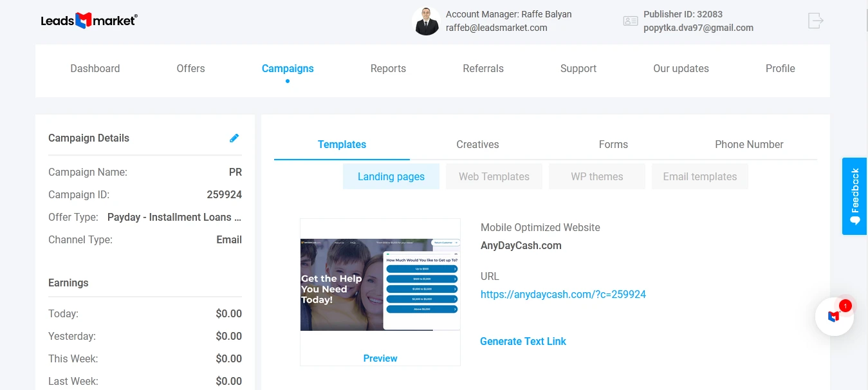The height and width of the screenshot is (390, 868).
Task: Click Account Manager: Raffe Balyan text
Action: [x=508, y=14]
